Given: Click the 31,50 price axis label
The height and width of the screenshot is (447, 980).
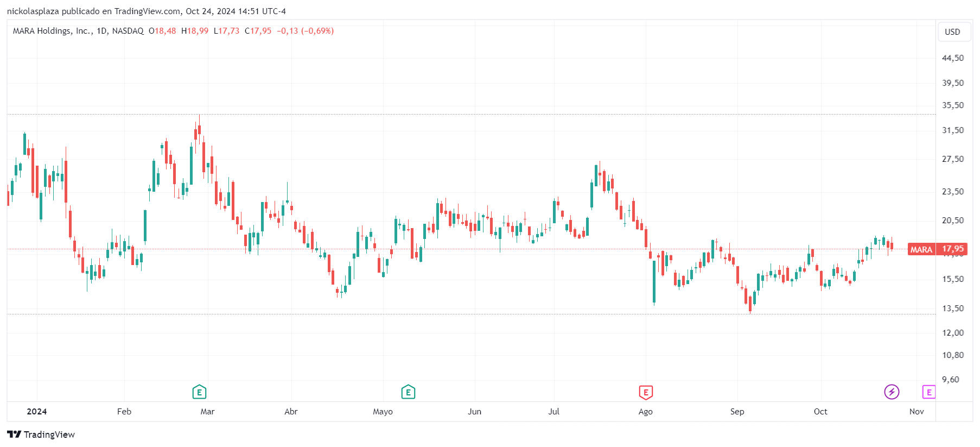Looking at the screenshot, I should coord(953,130).
